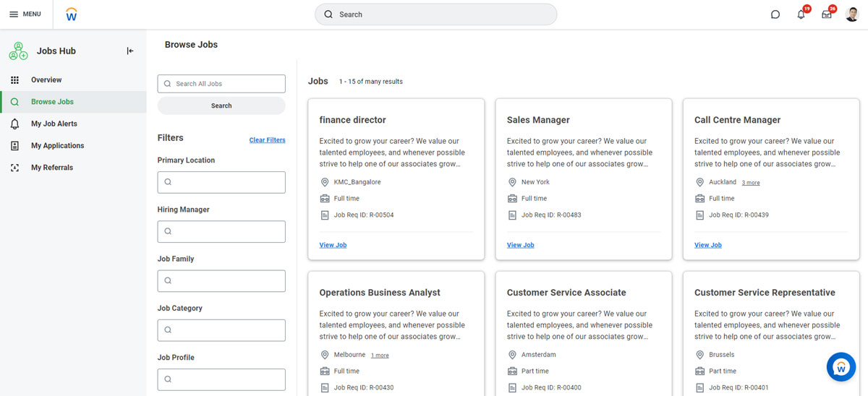Click the Workday logo icon
The image size is (868, 396).
71,14
